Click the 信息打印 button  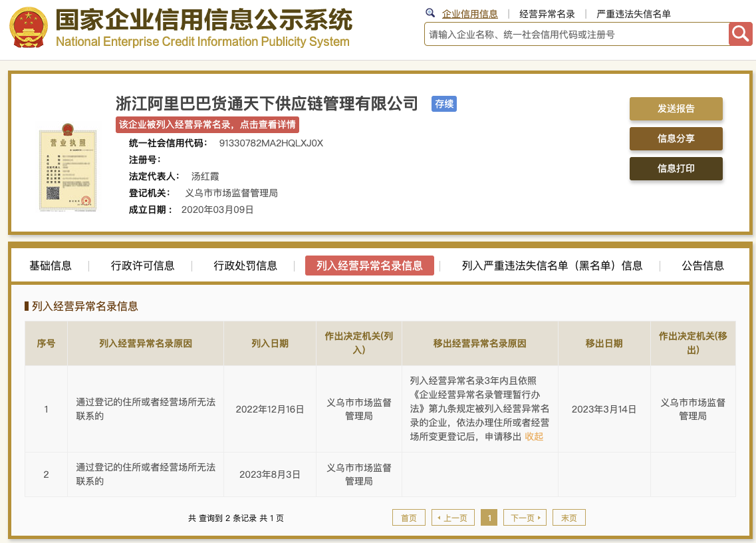[x=676, y=168]
